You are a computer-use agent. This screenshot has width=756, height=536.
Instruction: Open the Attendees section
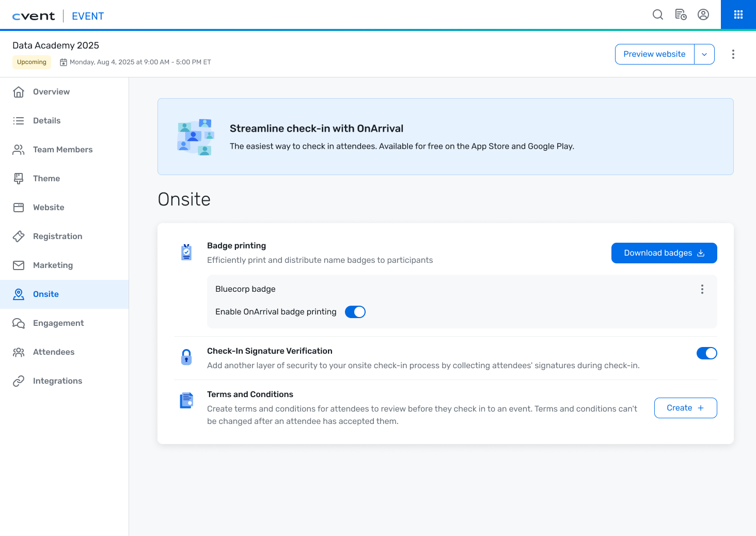(x=54, y=352)
